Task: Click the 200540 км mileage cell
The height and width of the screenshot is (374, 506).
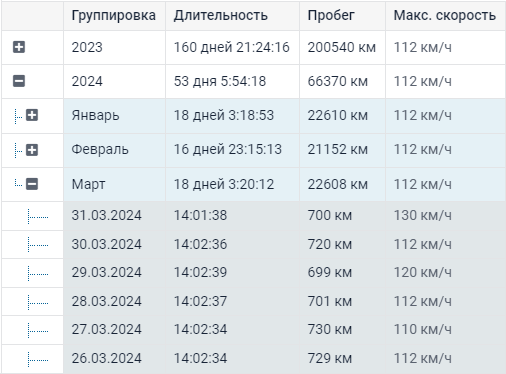Action: click(x=342, y=47)
